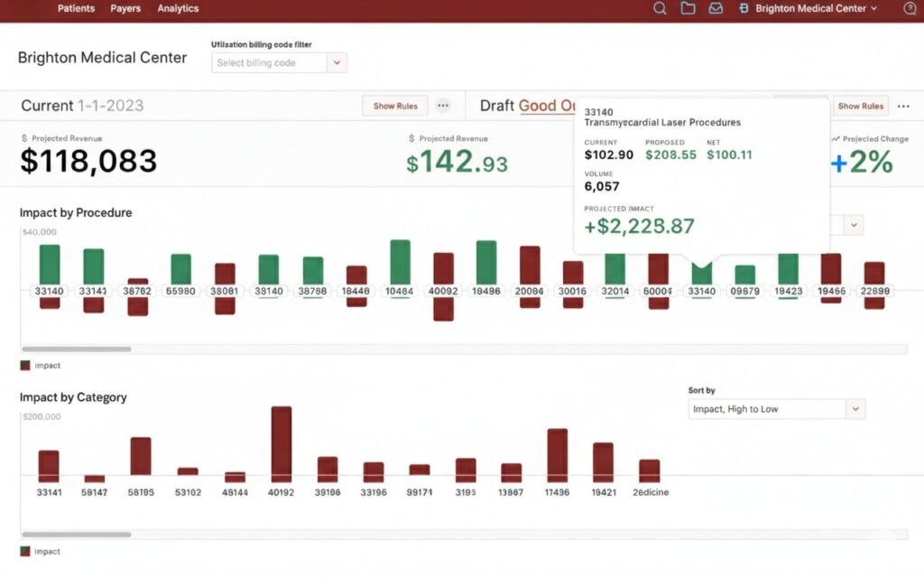Click the Impact by Procedure horizontal scrollbar
The image size is (924, 578).
coord(77,349)
